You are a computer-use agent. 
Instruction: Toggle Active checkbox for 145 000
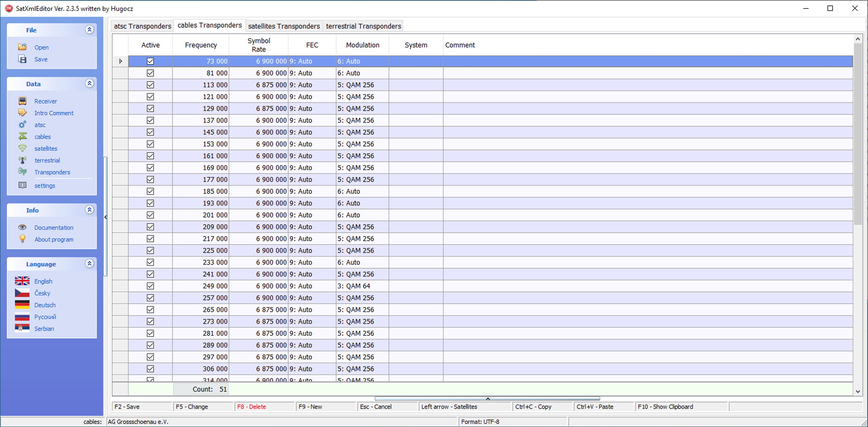click(150, 132)
